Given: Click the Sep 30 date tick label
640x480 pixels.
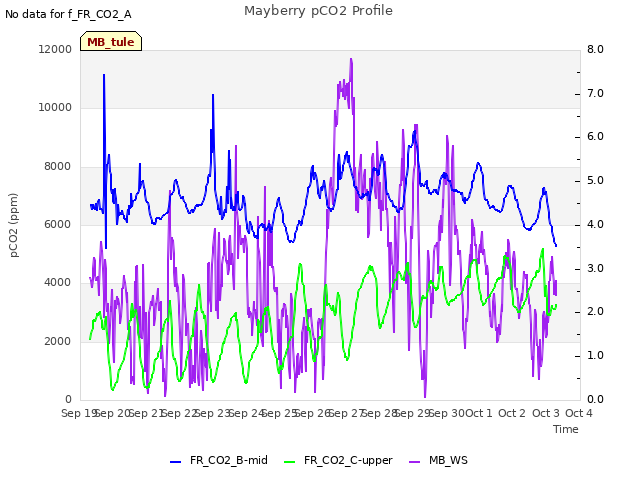Looking at the screenshot, I should [446, 413].
